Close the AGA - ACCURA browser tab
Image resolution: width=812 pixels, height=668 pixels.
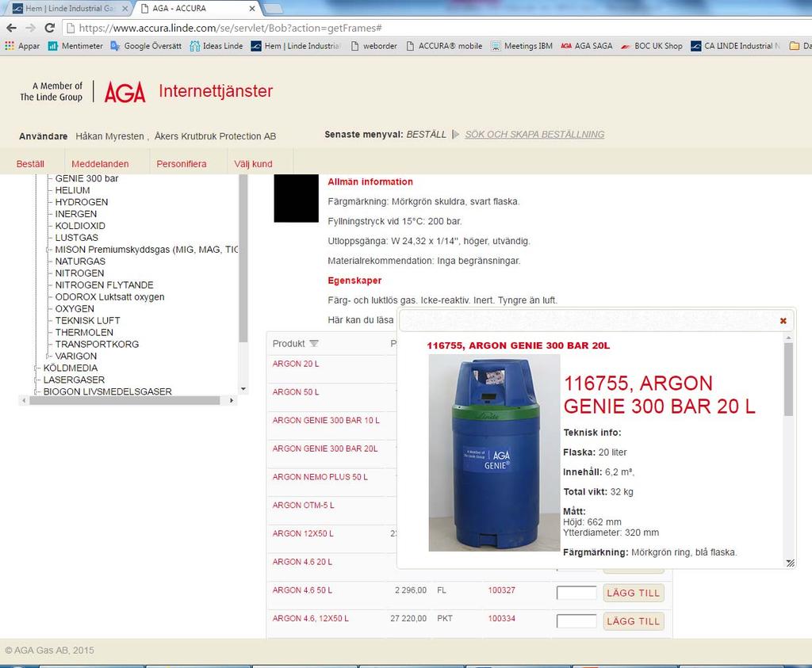[x=252, y=8]
